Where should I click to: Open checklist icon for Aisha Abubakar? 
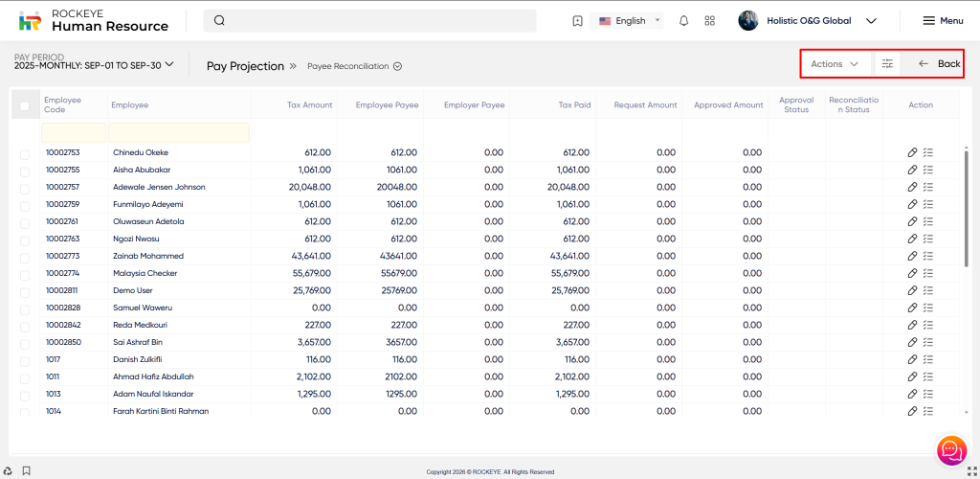coord(927,170)
